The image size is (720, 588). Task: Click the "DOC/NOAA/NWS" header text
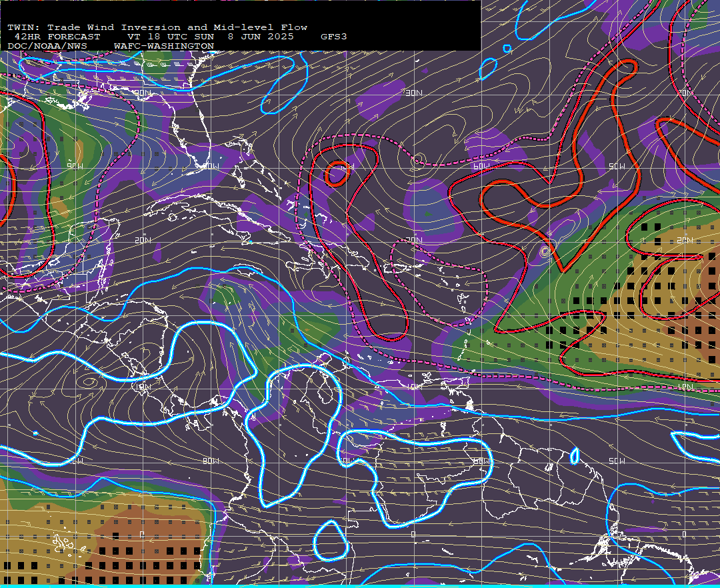click(47, 47)
